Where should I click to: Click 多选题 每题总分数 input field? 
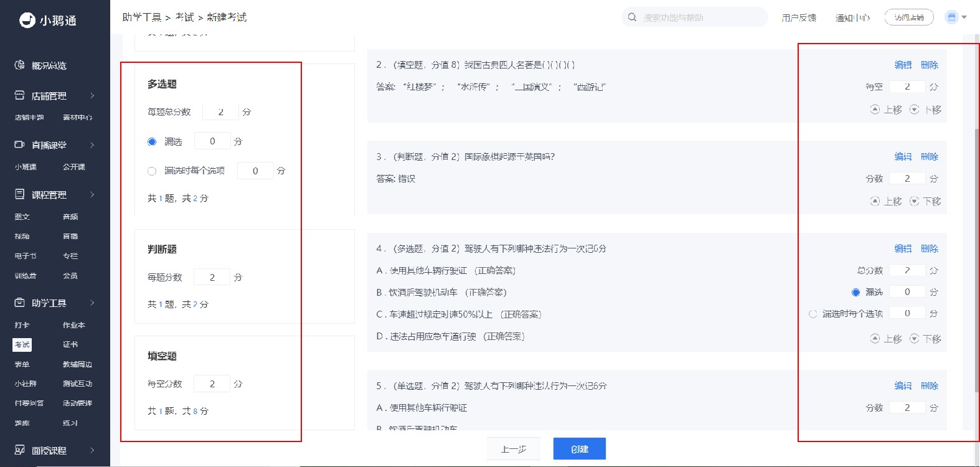tap(220, 112)
